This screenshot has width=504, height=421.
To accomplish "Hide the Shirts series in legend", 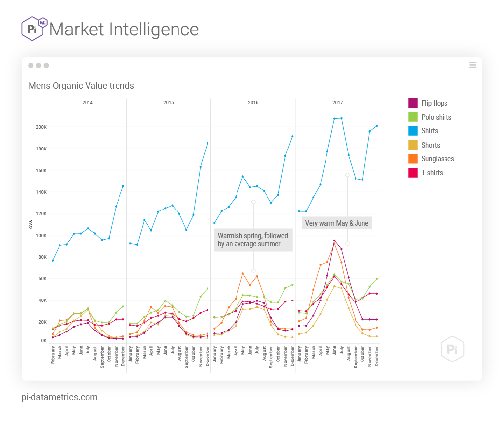I will point(429,131).
